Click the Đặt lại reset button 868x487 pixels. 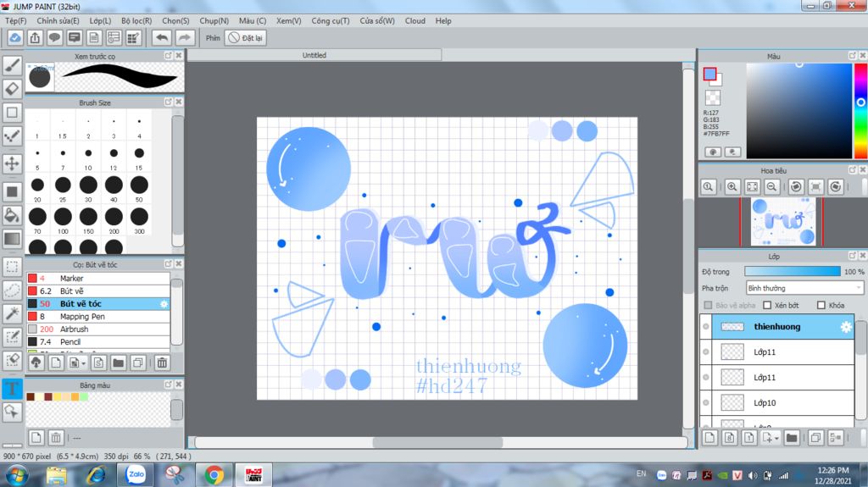point(247,38)
